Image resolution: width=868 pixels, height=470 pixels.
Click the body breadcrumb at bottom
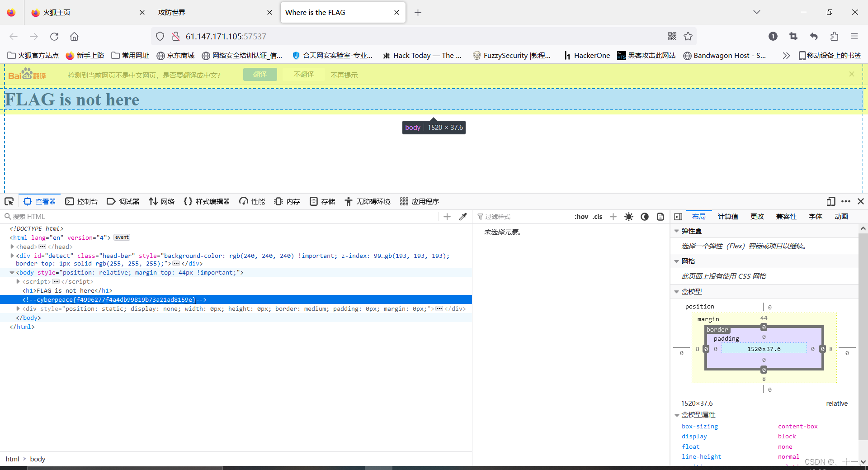[38, 459]
